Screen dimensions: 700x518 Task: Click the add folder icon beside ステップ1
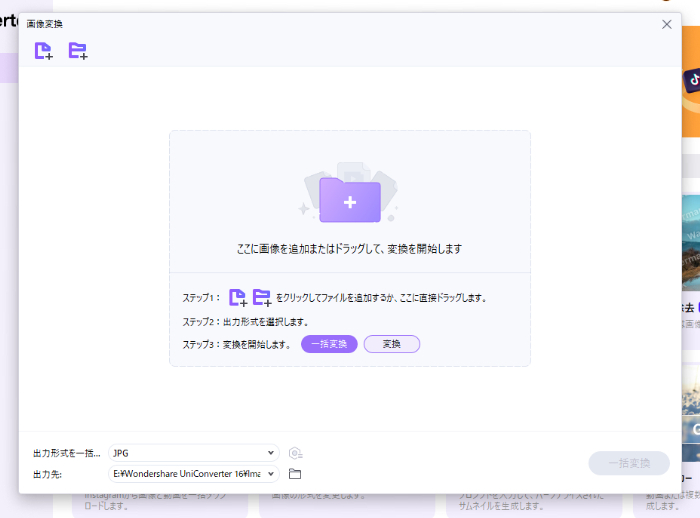click(262, 297)
